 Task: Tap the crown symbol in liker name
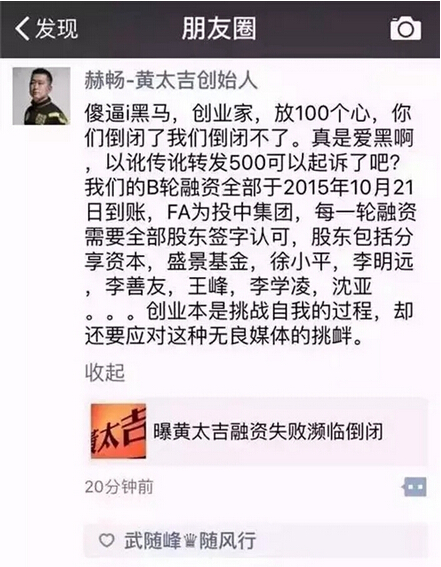190,541
